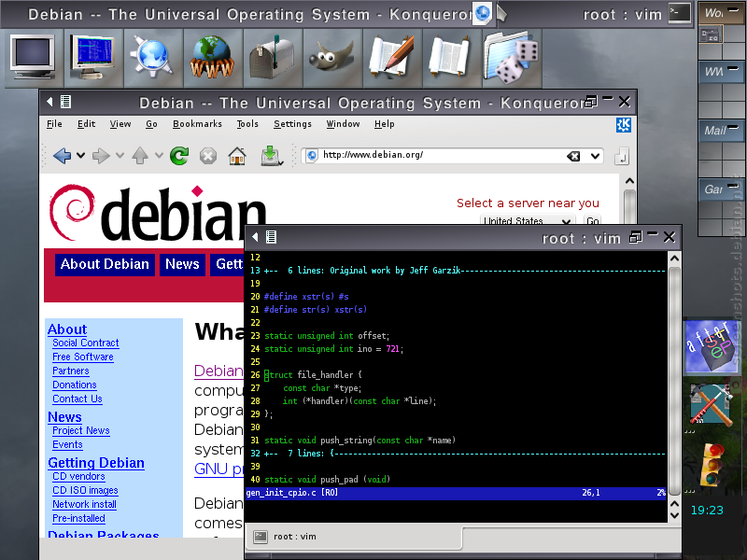Click the hammer and tools wharf icon

click(x=712, y=405)
